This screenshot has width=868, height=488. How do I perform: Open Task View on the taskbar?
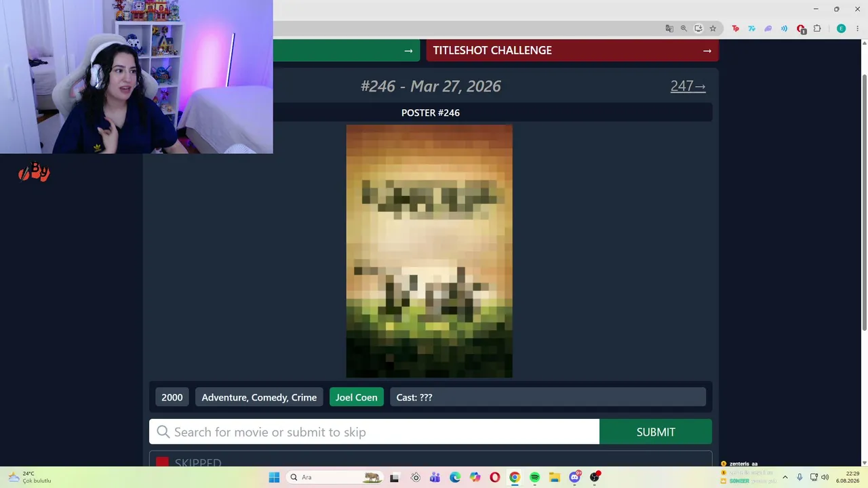coord(395,477)
